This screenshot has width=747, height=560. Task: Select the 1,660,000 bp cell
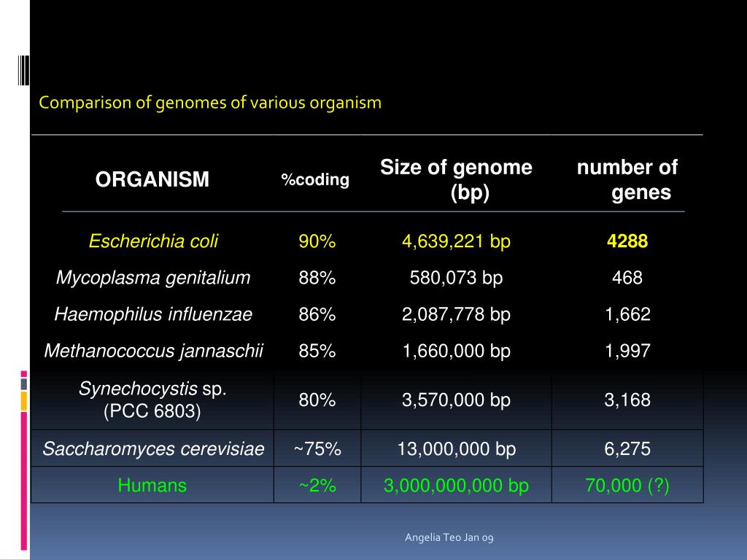[457, 351]
